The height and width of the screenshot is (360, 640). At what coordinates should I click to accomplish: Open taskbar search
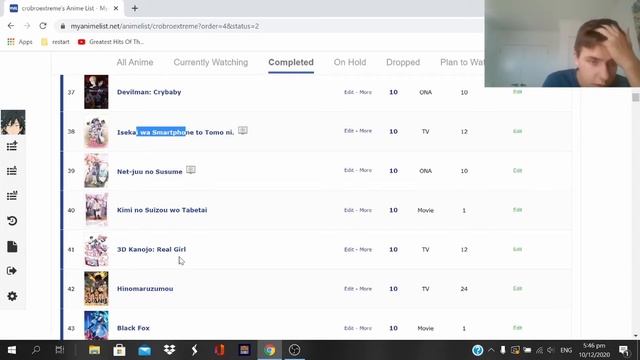[x=36, y=350]
